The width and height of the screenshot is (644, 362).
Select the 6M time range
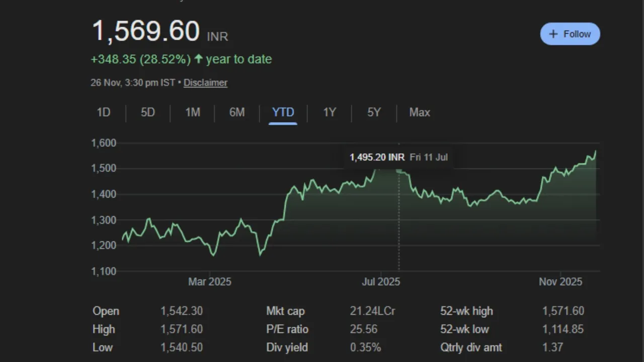237,112
